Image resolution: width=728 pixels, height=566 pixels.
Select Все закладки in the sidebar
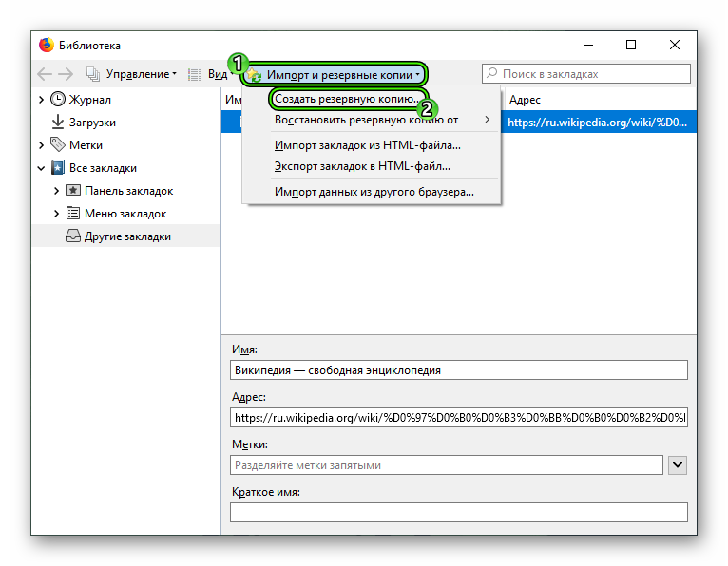(x=103, y=168)
